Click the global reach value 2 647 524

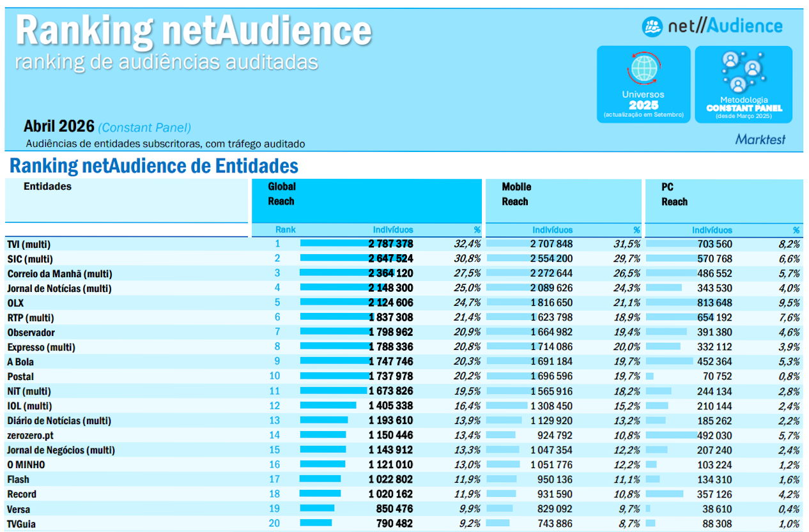click(x=390, y=259)
